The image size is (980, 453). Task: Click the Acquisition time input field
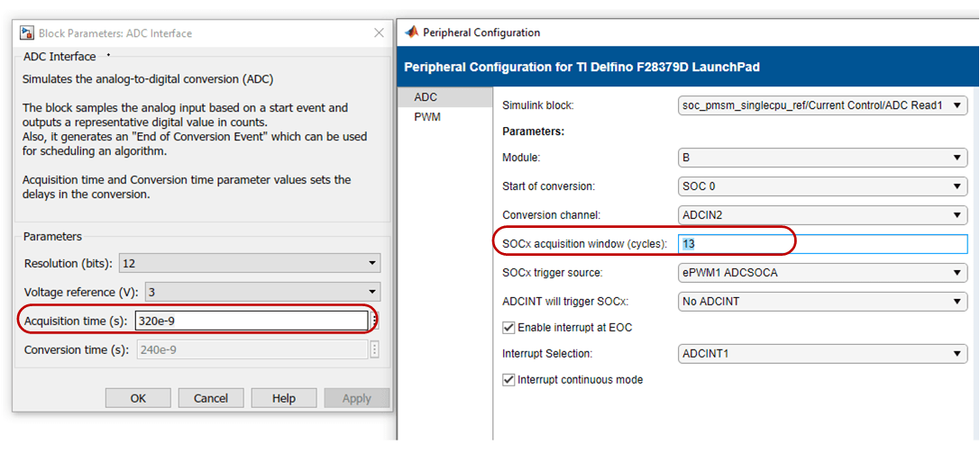pos(251,321)
